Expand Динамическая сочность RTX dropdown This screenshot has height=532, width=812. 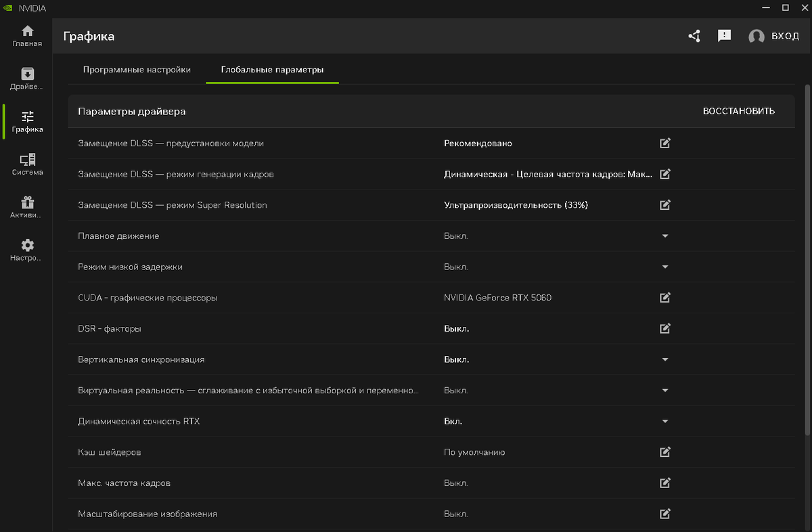(x=665, y=421)
